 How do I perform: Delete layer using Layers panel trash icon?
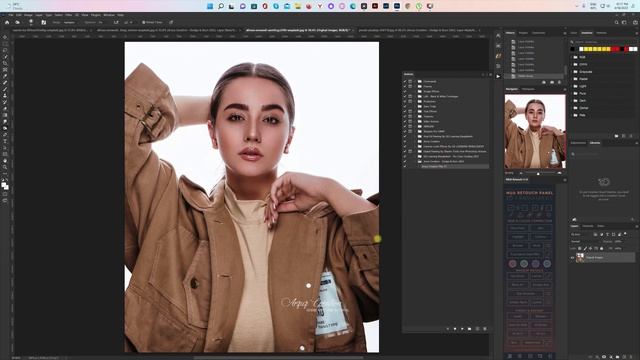[x=632, y=357]
